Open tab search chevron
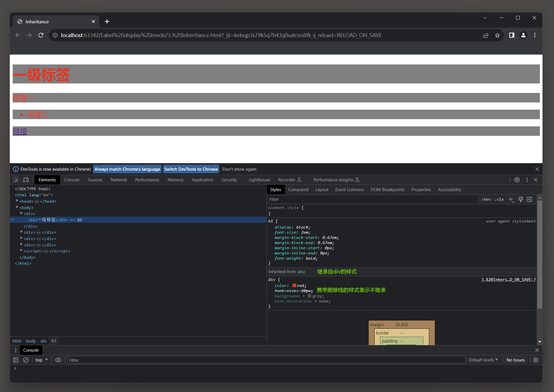554x392 pixels. pos(485,18)
